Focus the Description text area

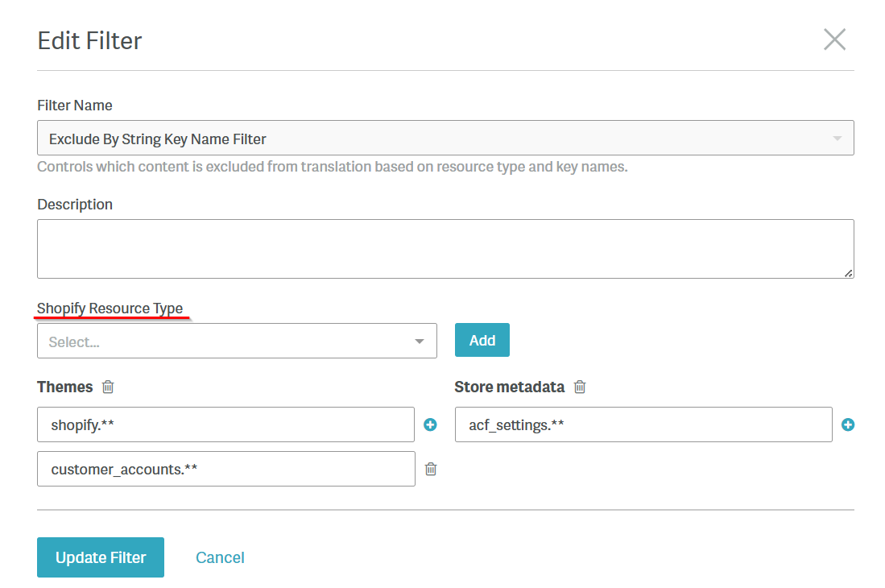click(445, 249)
